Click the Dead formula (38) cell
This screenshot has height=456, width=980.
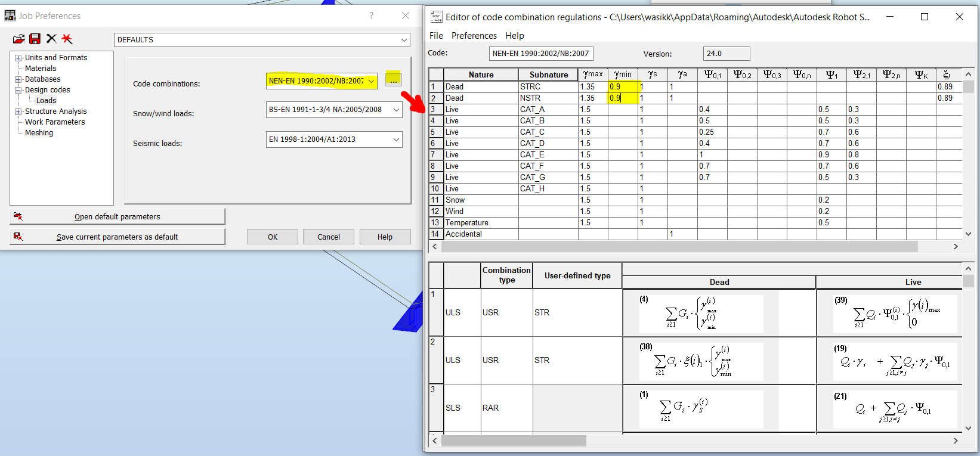[x=719, y=361]
